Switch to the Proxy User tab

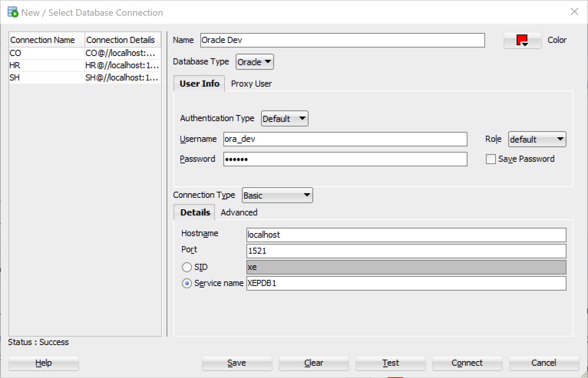coord(251,84)
